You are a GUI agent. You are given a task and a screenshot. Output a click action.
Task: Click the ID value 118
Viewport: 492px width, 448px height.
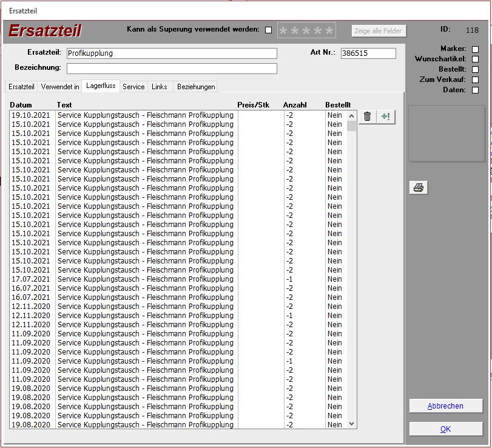click(x=472, y=30)
